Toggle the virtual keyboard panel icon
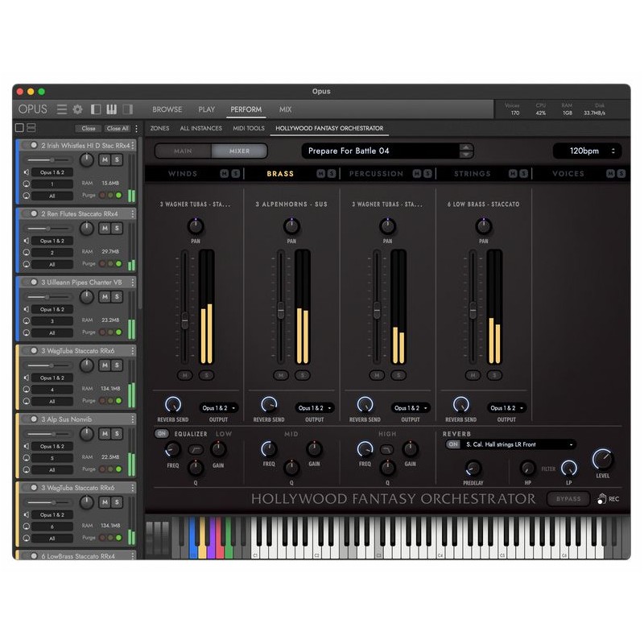 point(113,109)
